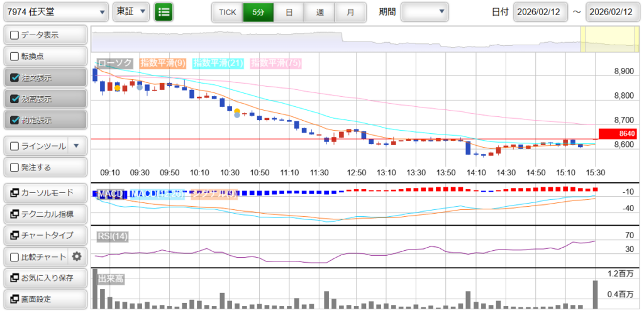This screenshot has width=644, height=313.
Task: Click the RSI(14) indicator label
Action: pos(113,236)
